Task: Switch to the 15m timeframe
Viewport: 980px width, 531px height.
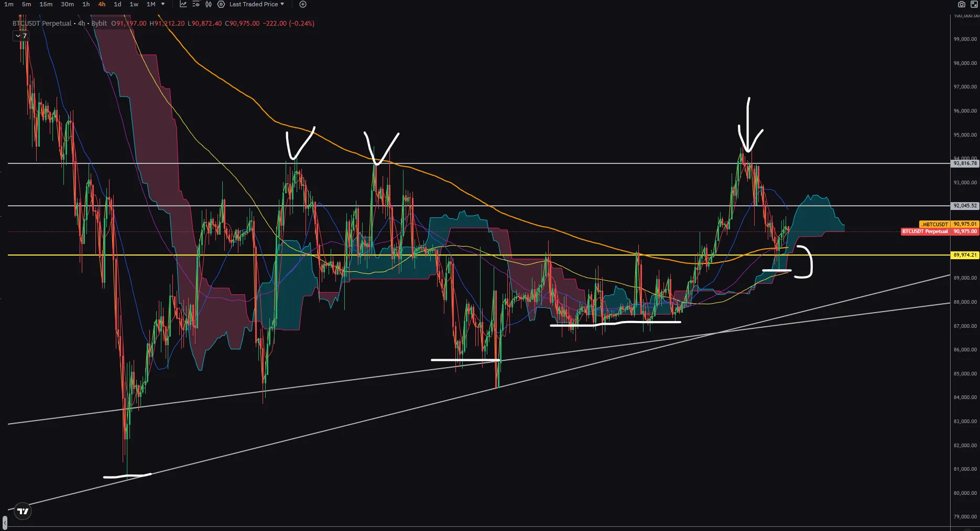Action: (x=46, y=4)
